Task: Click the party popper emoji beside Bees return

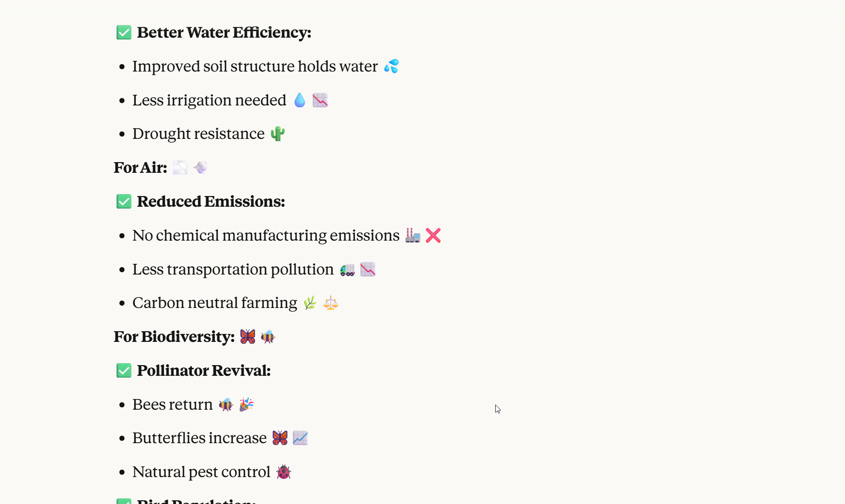Action: point(246,405)
